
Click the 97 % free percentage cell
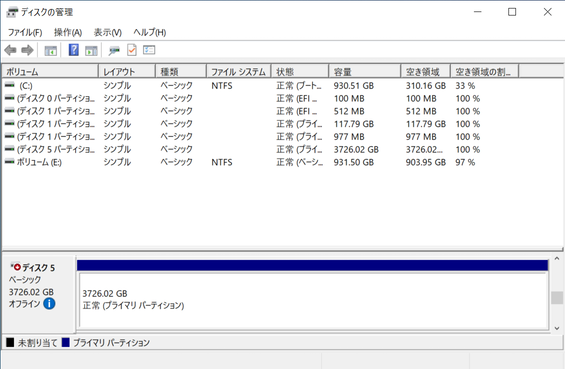click(465, 162)
